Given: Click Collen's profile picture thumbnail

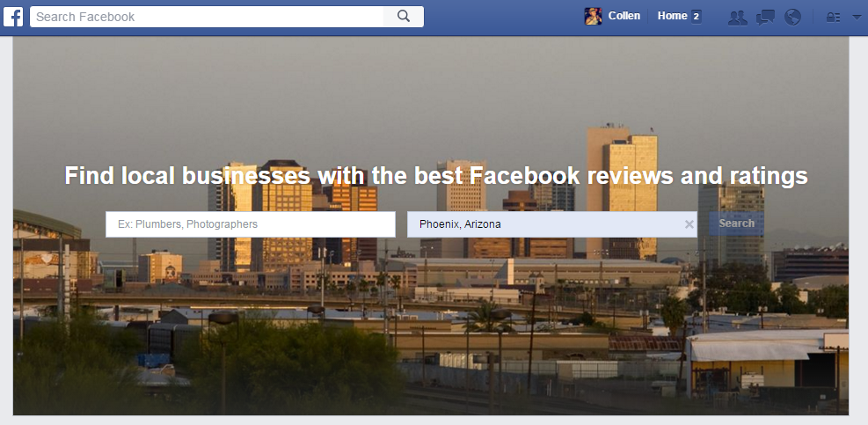Looking at the screenshot, I should (593, 17).
